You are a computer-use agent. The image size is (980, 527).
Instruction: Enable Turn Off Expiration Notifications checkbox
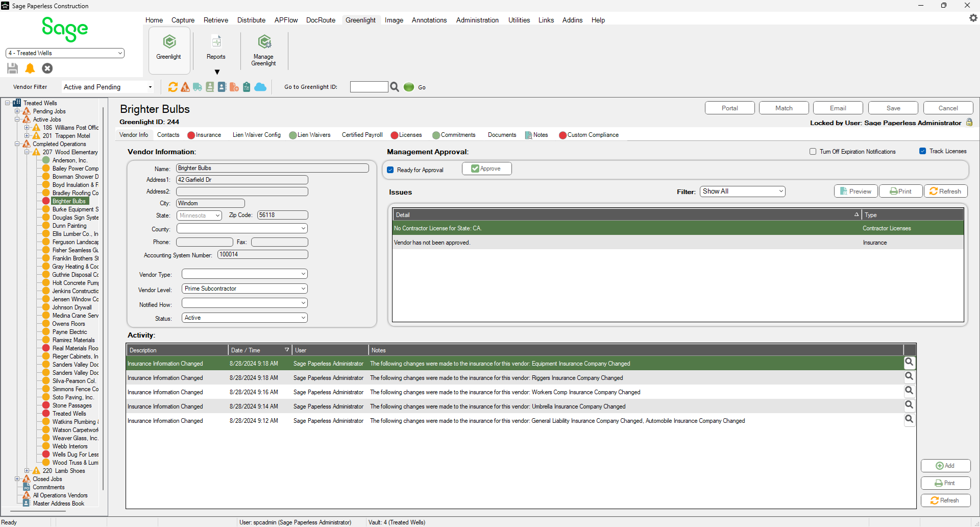[x=813, y=152]
